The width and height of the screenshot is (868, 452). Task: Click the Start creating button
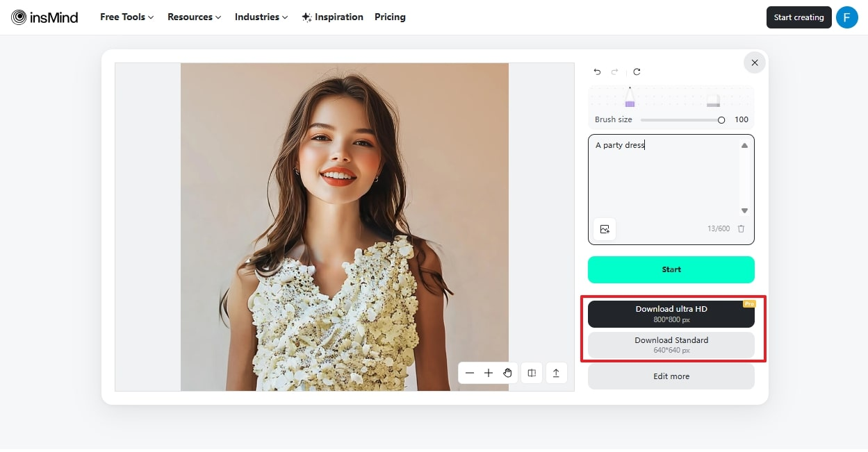pos(799,17)
